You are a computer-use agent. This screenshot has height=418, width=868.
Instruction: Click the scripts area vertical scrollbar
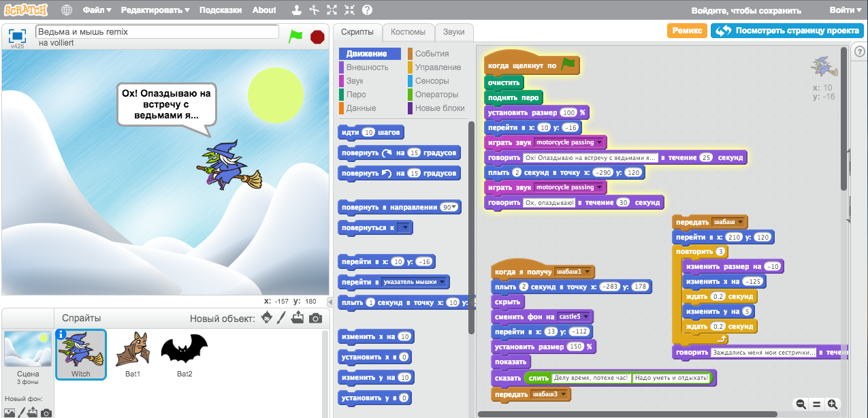click(x=844, y=117)
